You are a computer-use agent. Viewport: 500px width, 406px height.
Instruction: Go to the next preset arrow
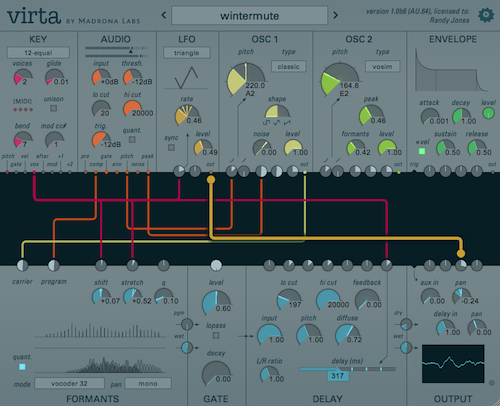coord(336,15)
